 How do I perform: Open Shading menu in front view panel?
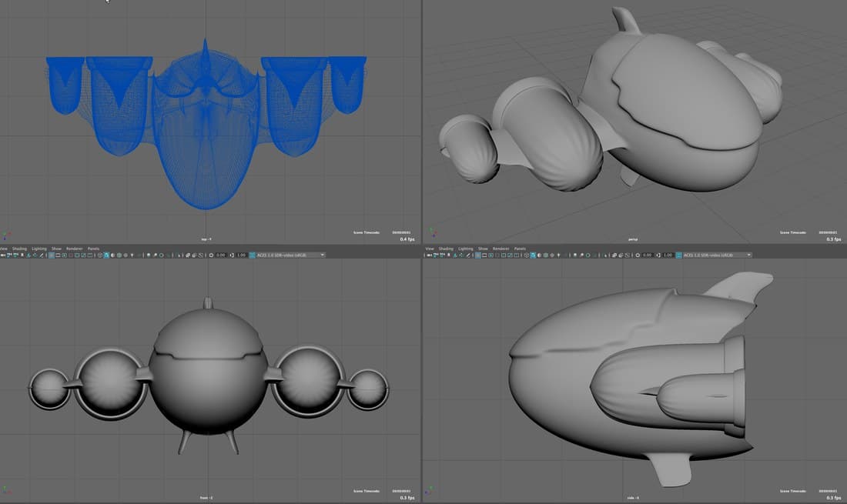(19, 249)
